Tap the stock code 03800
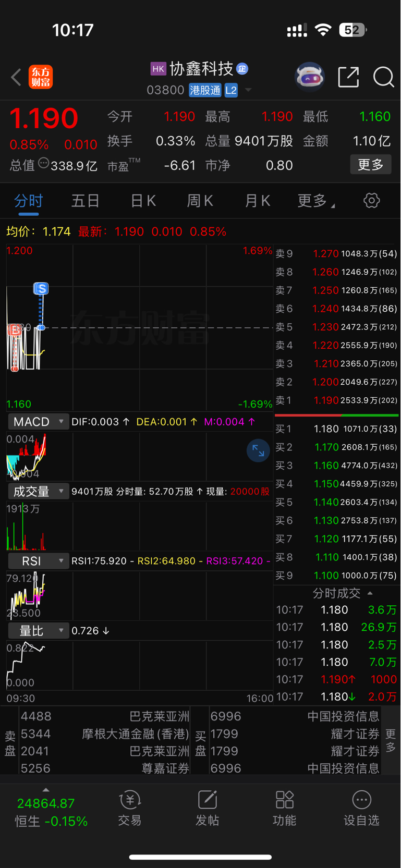The height and width of the screenshot is (868, 401). [x=165, y=90]
